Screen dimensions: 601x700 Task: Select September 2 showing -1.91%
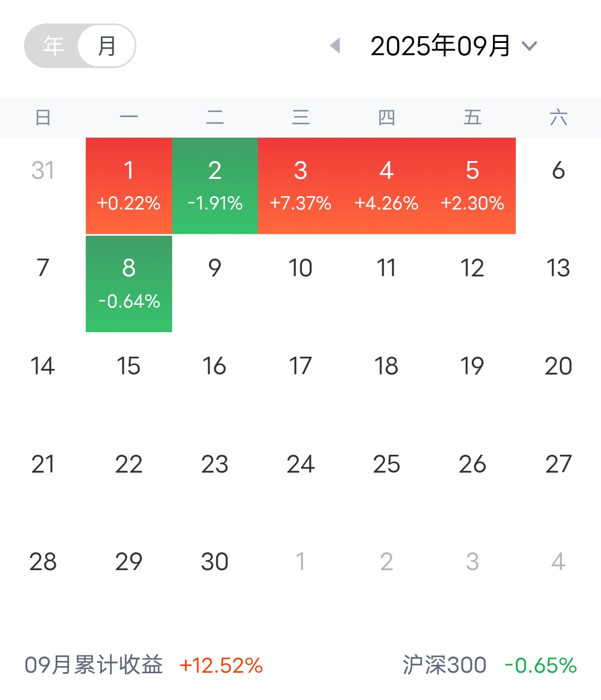(215, 186)
